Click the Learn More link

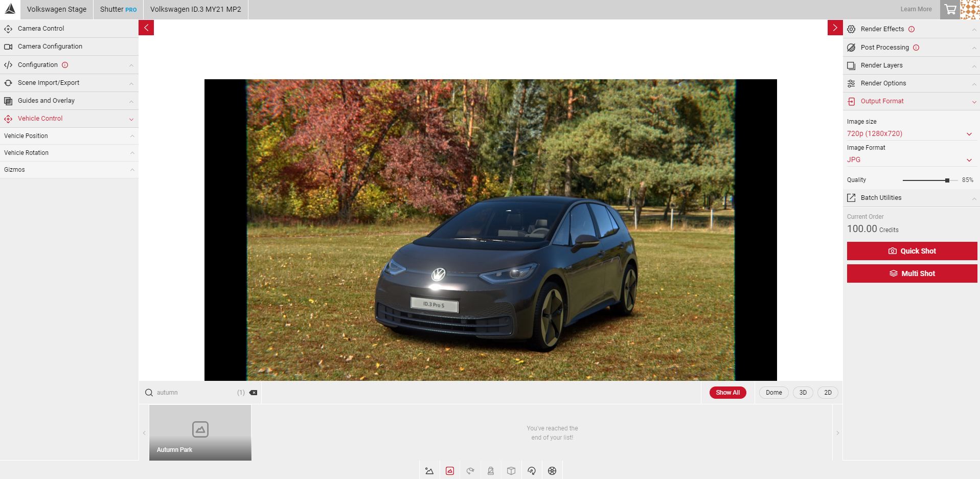[x=916, y=9]
